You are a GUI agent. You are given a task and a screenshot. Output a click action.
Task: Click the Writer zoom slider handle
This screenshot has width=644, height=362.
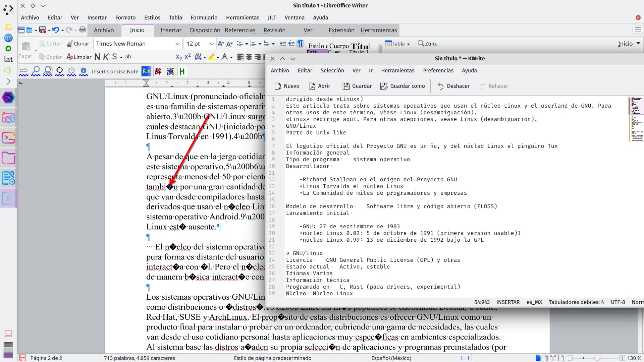(597, 358)
